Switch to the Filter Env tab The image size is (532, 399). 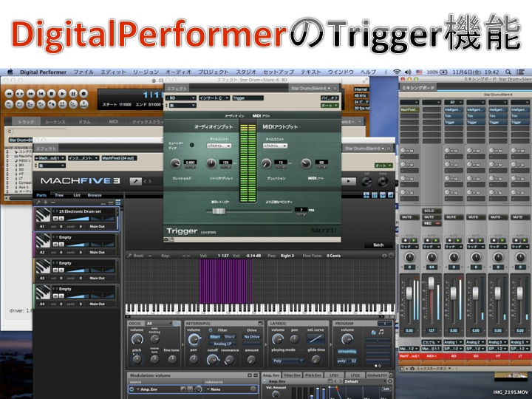[292, 375]
